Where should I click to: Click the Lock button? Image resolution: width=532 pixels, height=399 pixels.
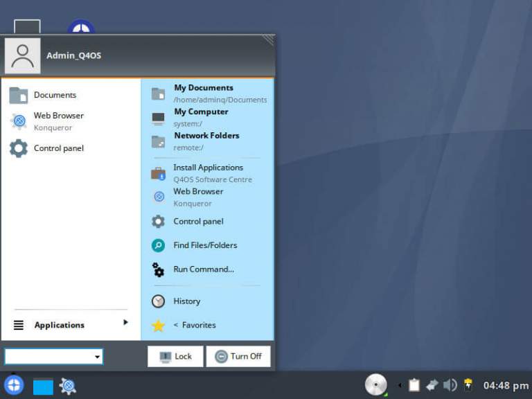pos(175,356)
